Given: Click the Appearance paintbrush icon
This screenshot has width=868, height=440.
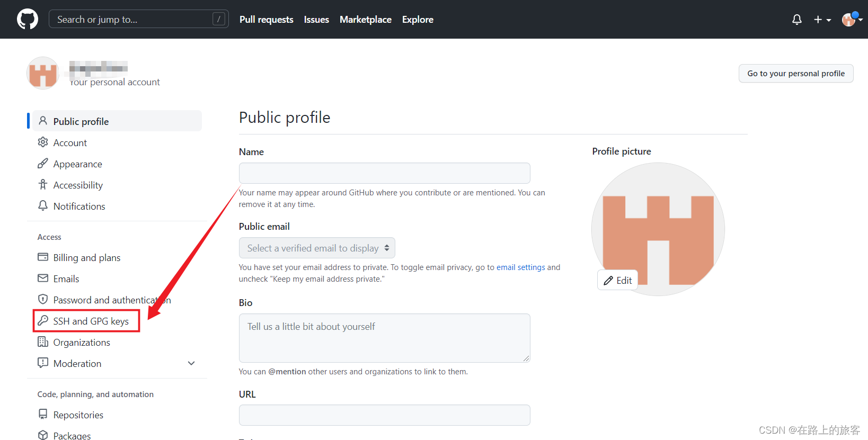Looking at the screenshot, I should [43, 163].
